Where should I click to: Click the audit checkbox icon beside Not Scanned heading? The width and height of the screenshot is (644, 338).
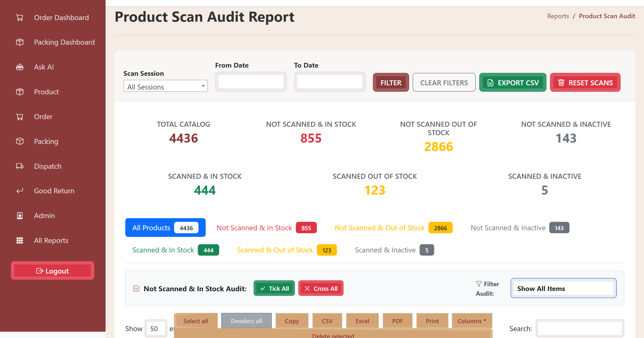[136, 289]
